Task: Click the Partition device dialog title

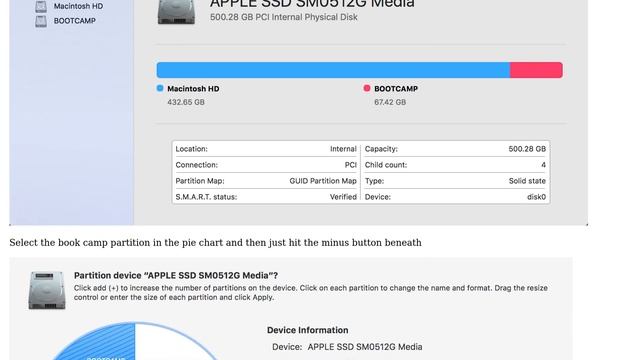Action: 176,276
